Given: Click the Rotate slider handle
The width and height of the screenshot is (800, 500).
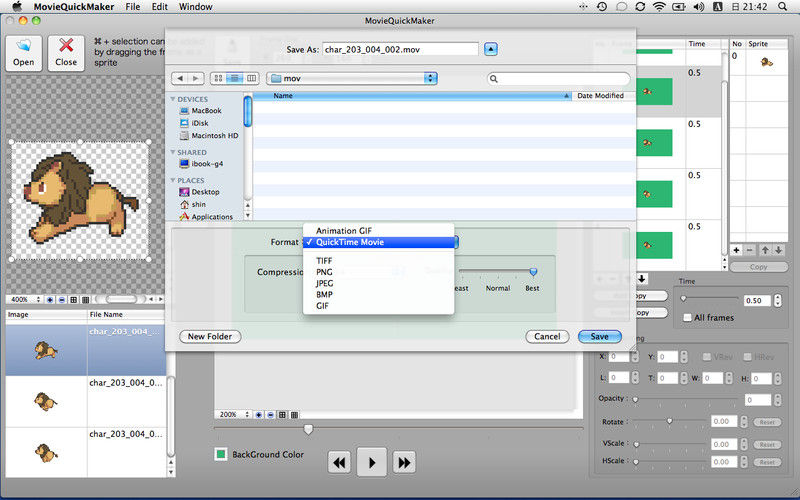Looking at the screenshot, I should click(669, 421).
